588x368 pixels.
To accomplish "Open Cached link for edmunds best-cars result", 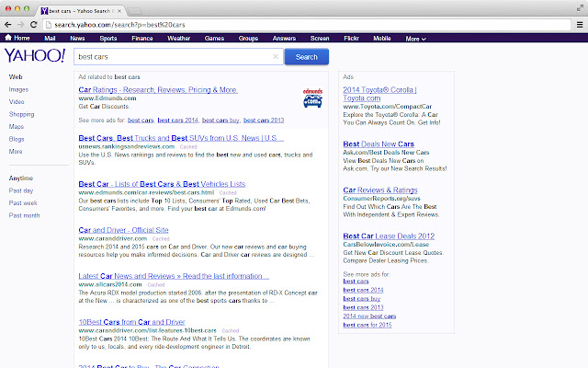I will pyautogui.click(x=228, y=193).
